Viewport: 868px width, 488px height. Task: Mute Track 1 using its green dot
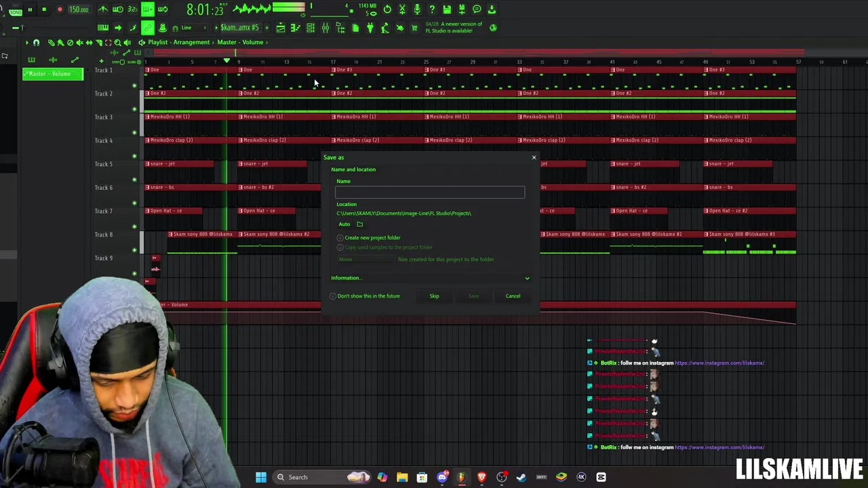pyautogui.click(x=134, y=85)
